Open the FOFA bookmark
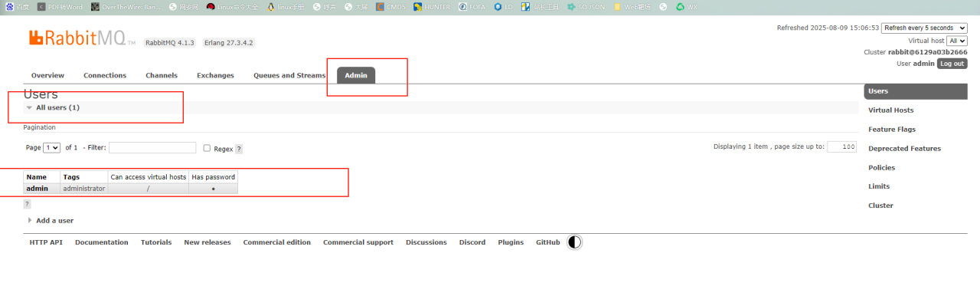Image resolution: width=980 pixels, height=296 pixels. pyautogui.click(x=472, y=6)
